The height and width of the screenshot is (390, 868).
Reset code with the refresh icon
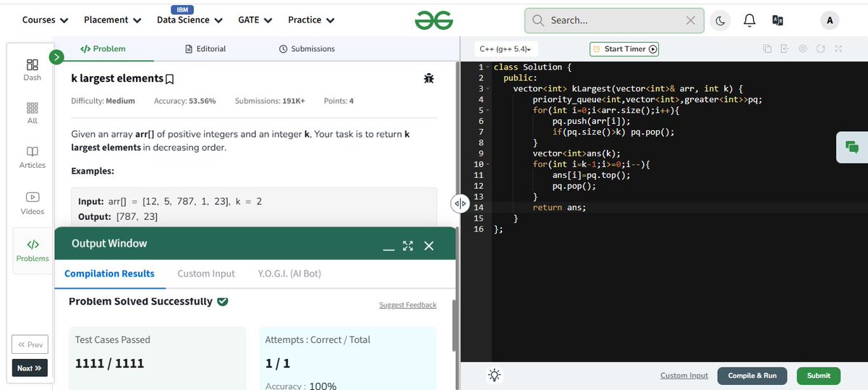click(x=820, y=48)
